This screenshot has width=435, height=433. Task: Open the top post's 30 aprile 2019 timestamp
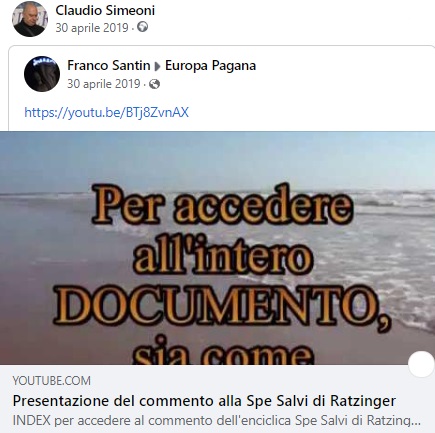point(92,28)
